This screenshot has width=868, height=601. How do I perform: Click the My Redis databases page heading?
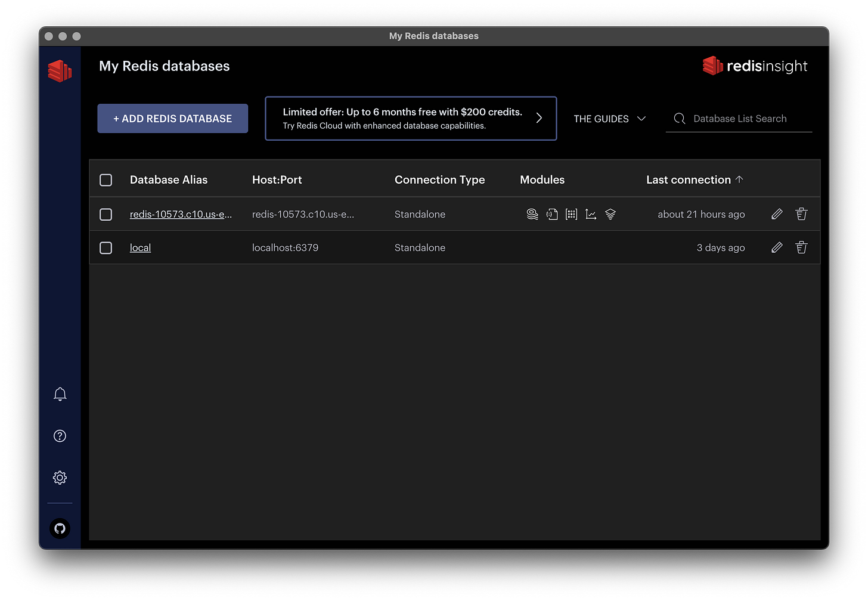click(x=165, y=66)
